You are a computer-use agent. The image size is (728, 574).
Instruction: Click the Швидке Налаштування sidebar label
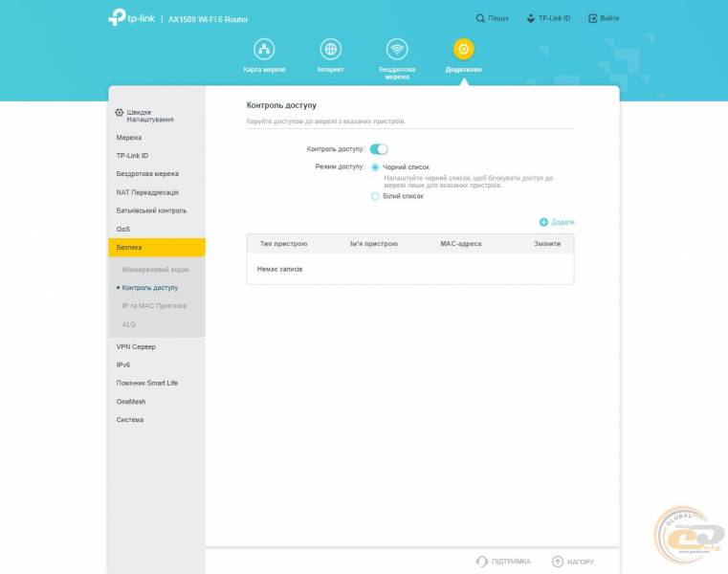click(150, 116)
